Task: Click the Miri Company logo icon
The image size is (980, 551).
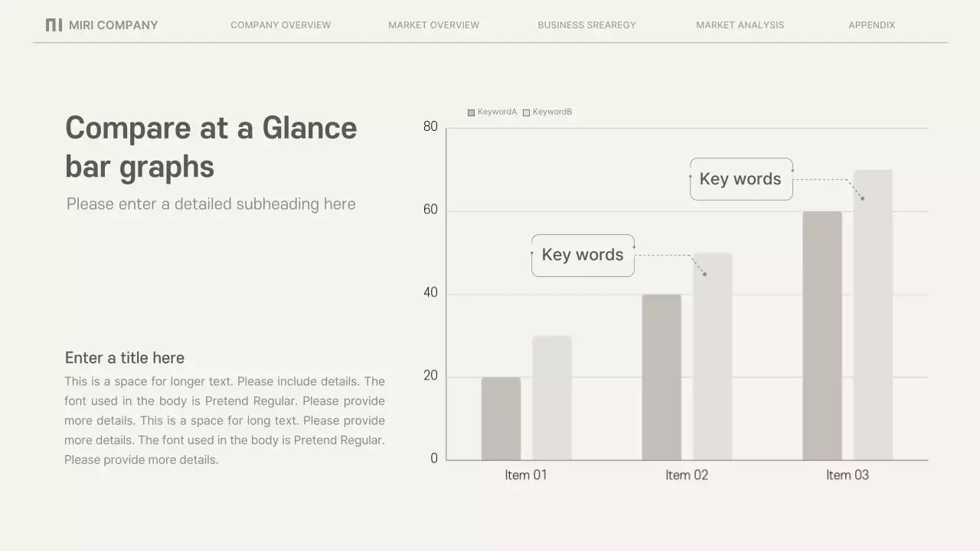Action: point(54,25)
